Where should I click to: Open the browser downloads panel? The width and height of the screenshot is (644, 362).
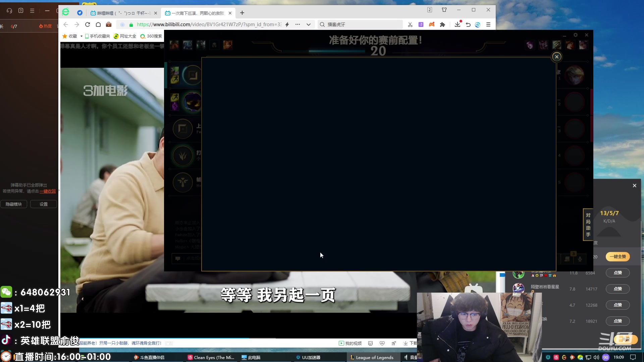pyautogui.click(x=458, y=24)
